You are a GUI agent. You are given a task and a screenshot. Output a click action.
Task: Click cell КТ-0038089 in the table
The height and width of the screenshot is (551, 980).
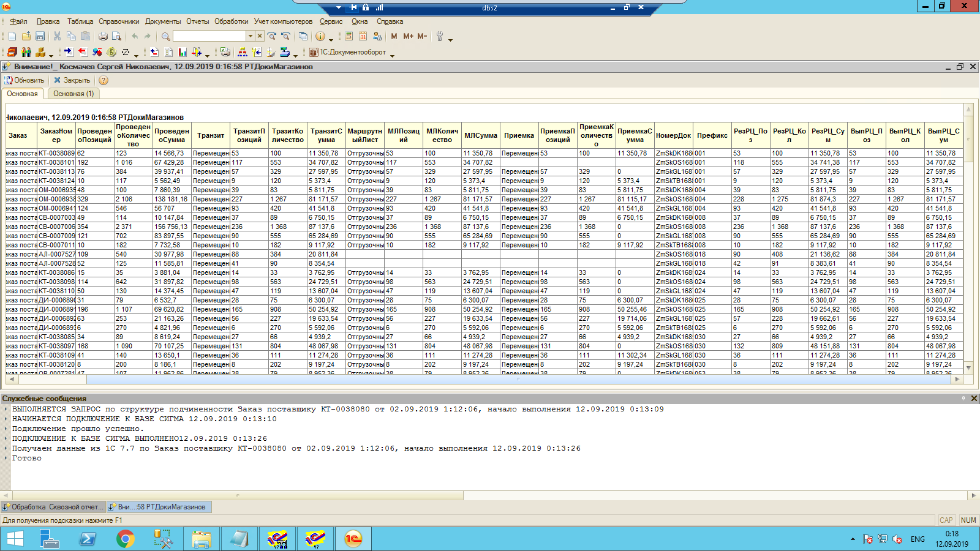tap(56, 153)
